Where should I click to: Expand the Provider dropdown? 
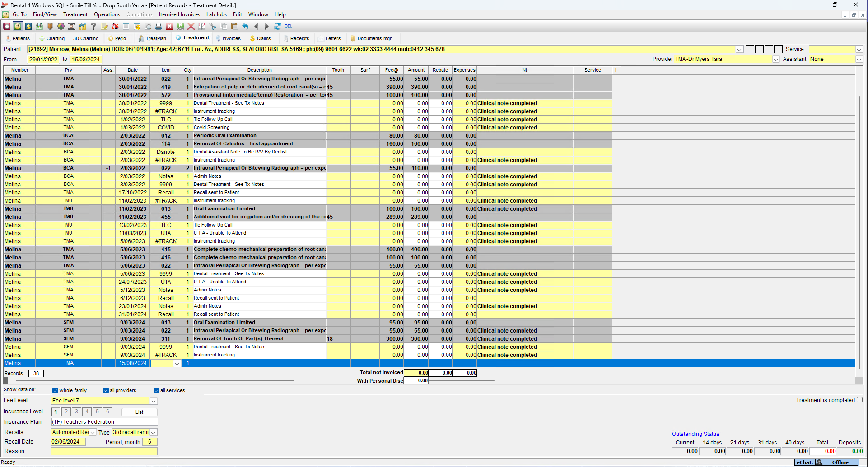(776, 60)
